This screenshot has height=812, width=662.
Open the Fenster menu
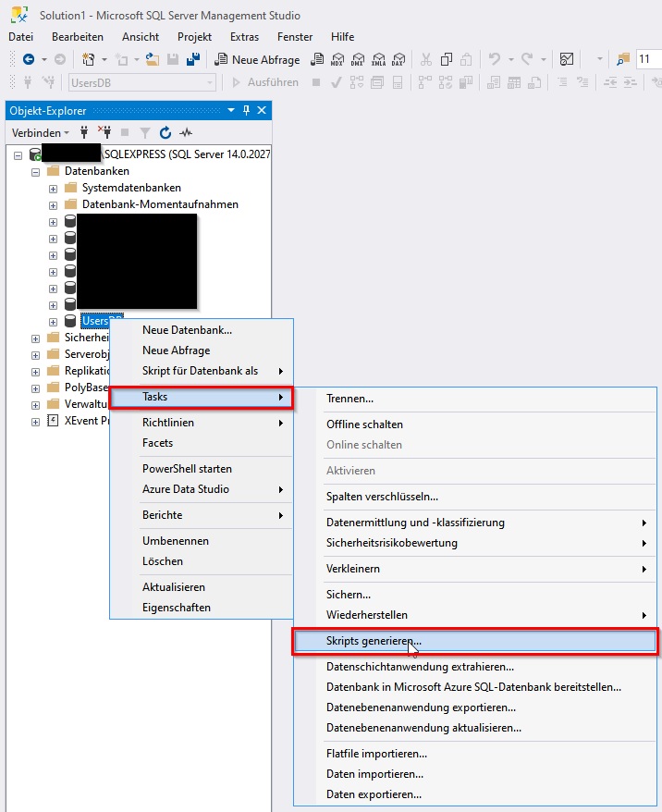[295, 37]
